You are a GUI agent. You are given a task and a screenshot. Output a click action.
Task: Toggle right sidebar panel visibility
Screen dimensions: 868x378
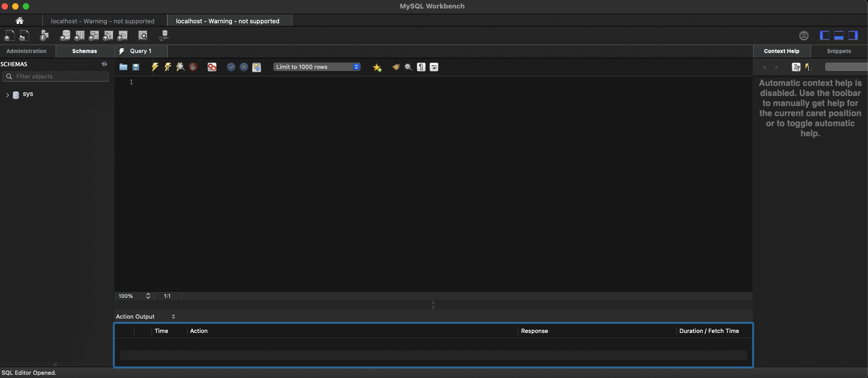click(x=853, y=36)
